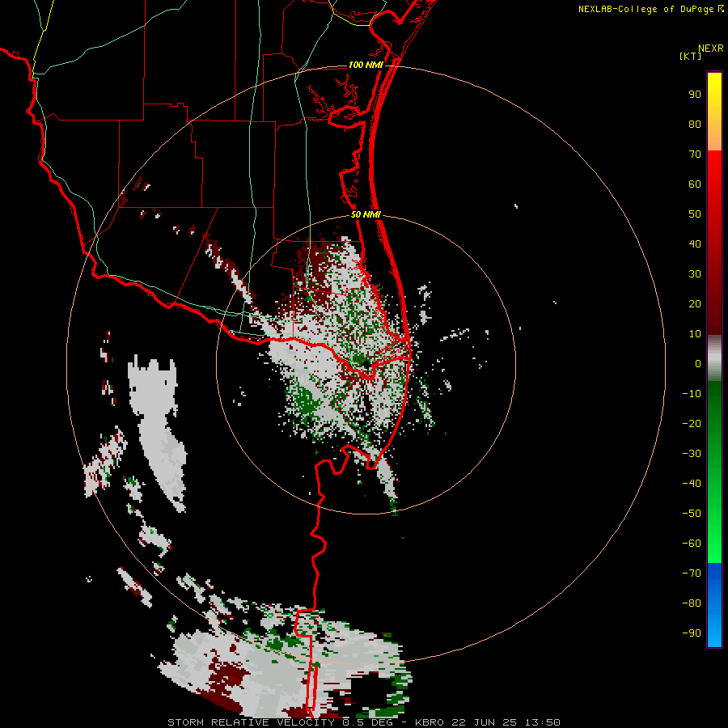The width and height of the screenshot is (728, 728).
Task: Click the 20 value on velocity scale
Action: 695,304
